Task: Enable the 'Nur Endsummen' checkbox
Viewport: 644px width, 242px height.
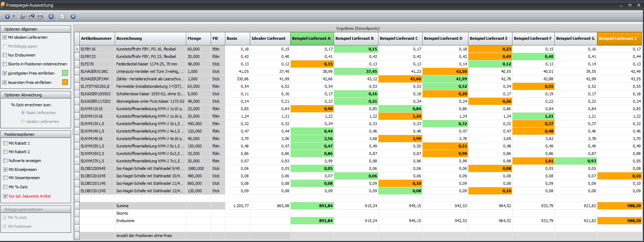Action: coord(5,55)
